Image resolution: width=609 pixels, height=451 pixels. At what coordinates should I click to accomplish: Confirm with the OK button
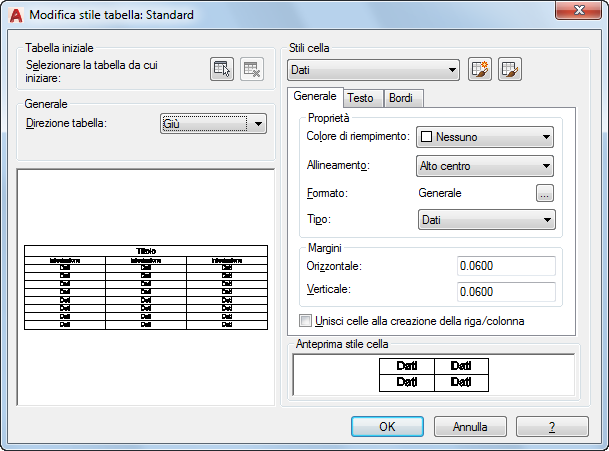tap(387, 427)
